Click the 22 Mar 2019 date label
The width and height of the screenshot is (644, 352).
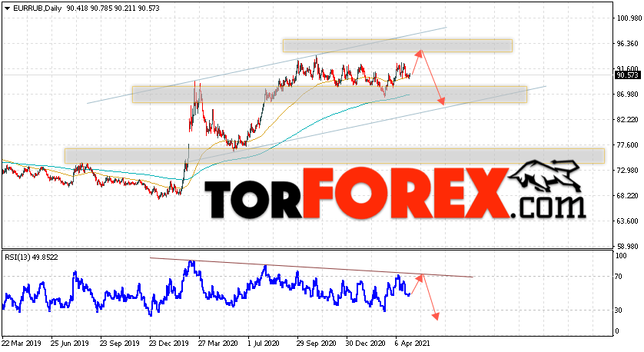click(x=22, y=344)
